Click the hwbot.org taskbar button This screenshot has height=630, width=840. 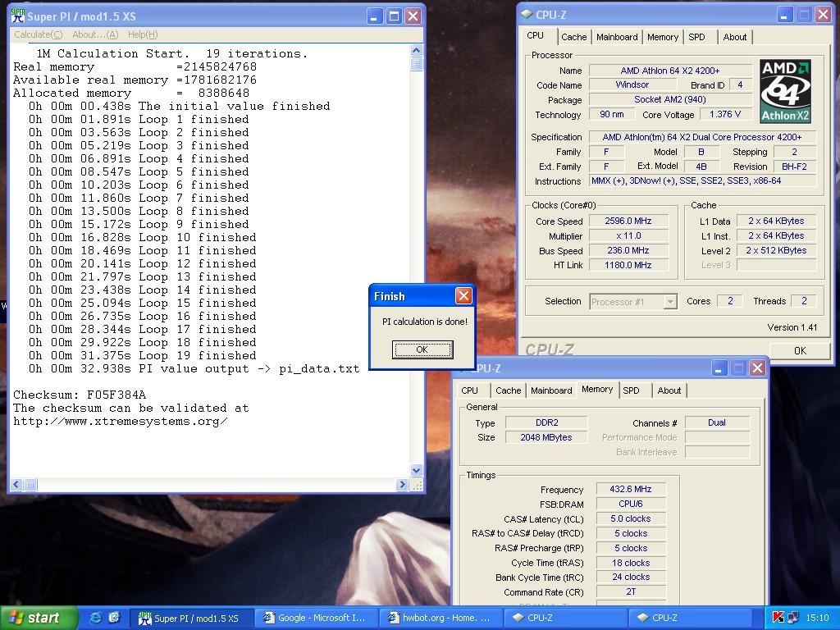441,618
